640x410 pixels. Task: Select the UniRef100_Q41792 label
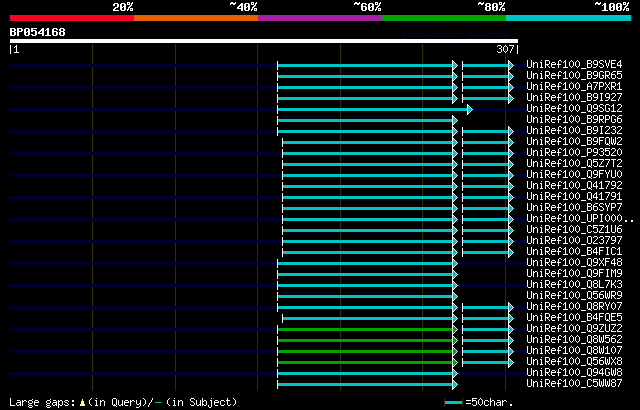pyautogui.click(x=574, y=186)
